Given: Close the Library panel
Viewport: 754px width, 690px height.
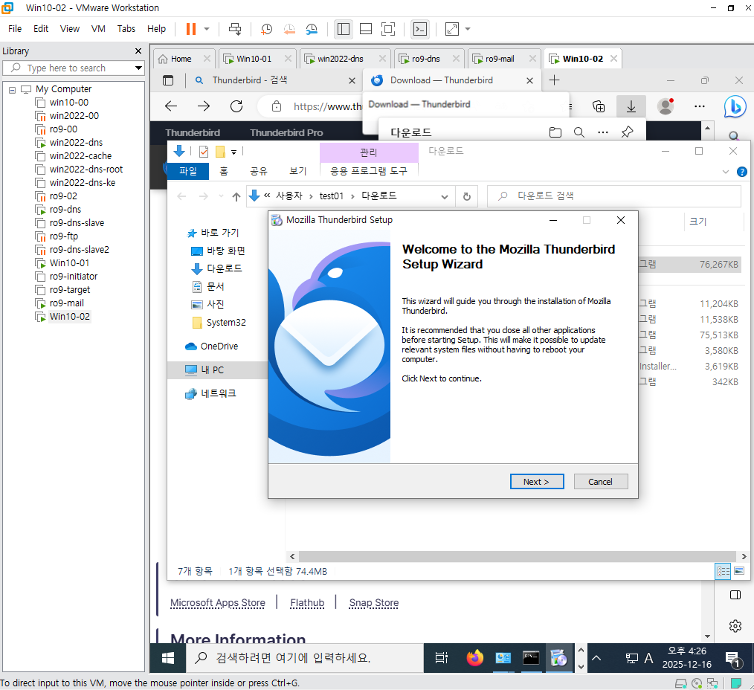Looking at the screenshot, I should [138, 51].
